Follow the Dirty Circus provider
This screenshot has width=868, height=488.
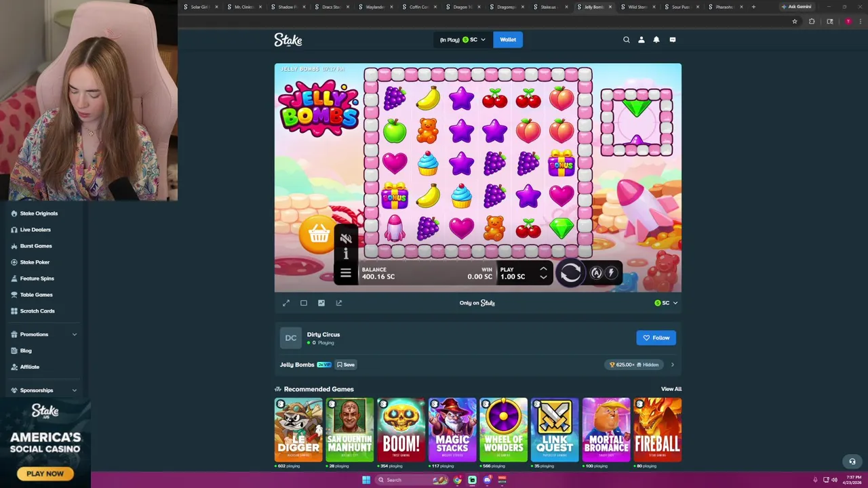(656, 338)
